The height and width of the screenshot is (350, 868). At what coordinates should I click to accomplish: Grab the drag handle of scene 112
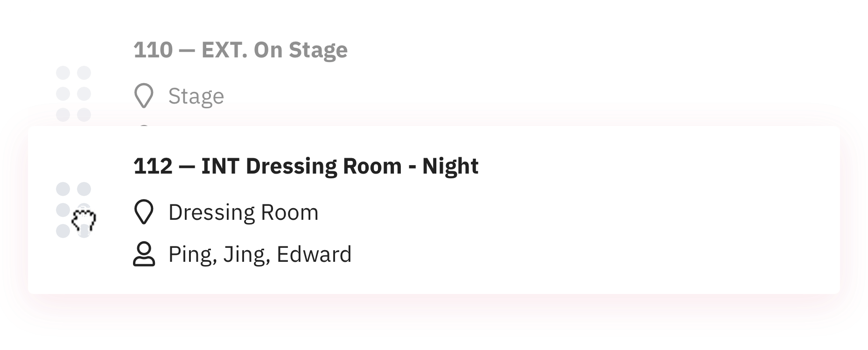73,210
